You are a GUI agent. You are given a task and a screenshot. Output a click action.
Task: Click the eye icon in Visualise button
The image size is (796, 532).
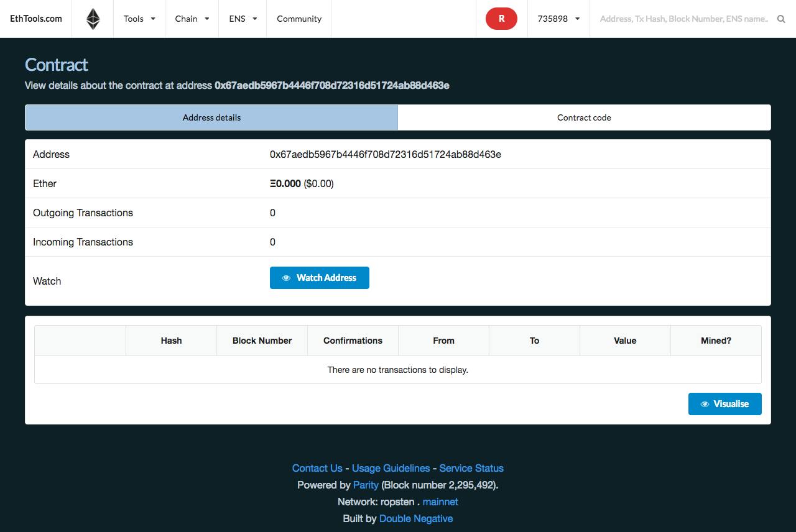click(705, 404)
